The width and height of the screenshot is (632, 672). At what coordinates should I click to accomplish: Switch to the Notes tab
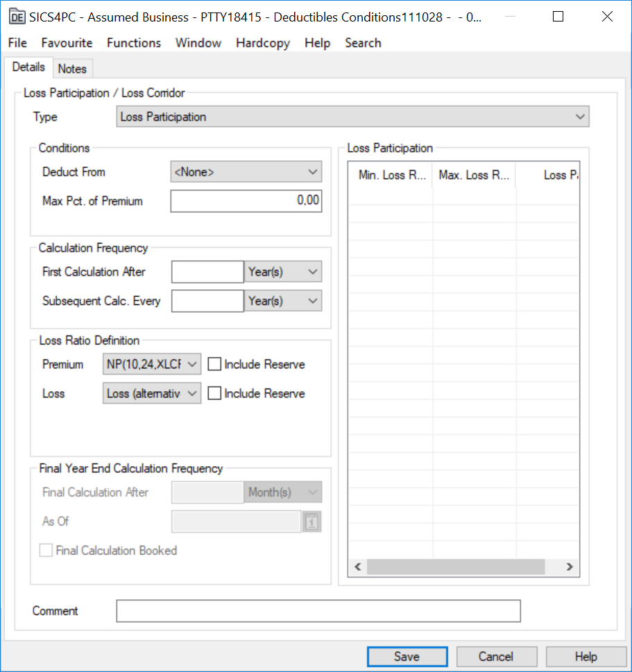72,69
